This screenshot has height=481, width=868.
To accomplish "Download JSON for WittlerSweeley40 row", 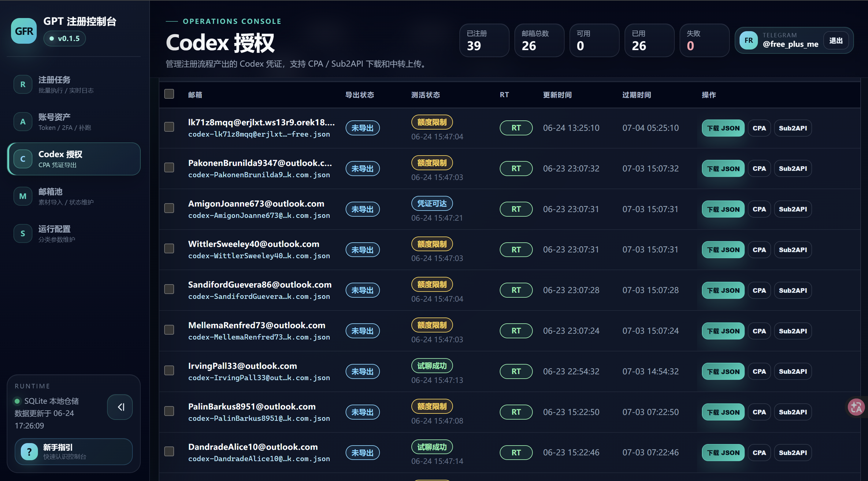I will (x=723, y=250).
